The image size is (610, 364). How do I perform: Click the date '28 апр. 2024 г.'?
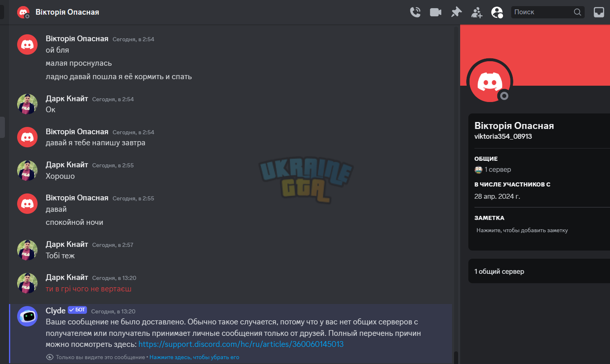[497, 196]
